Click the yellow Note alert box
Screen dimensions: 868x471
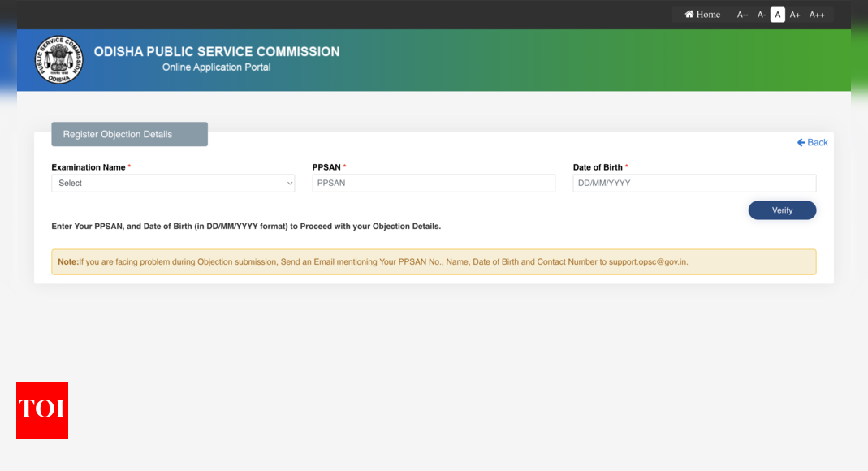[434, 261]
